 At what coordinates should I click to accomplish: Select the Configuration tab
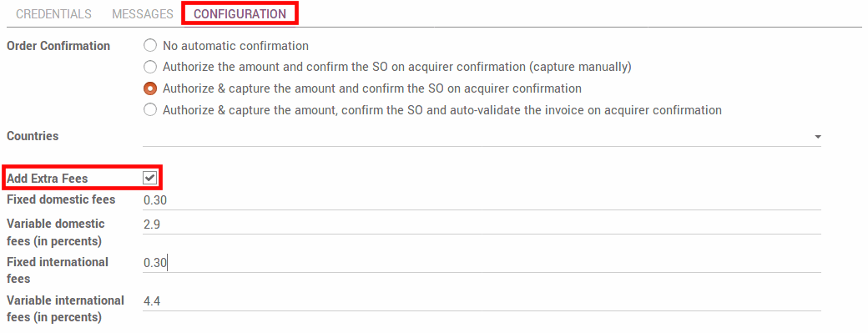[x=240, y=14]
